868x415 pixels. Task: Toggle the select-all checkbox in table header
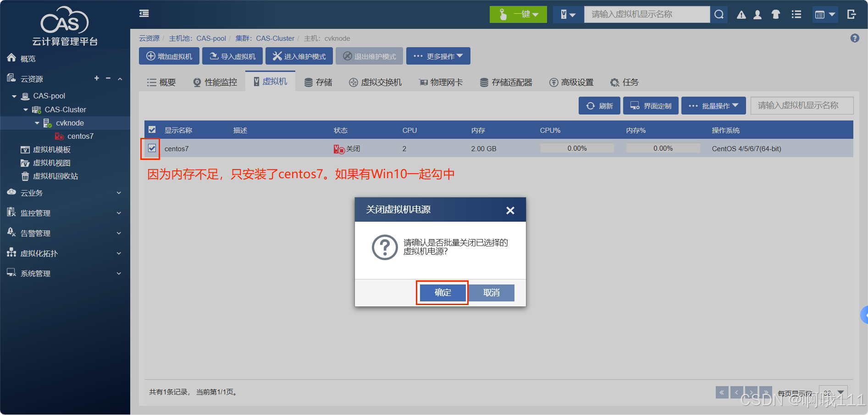pyautogui.click(x=152, y=130)
